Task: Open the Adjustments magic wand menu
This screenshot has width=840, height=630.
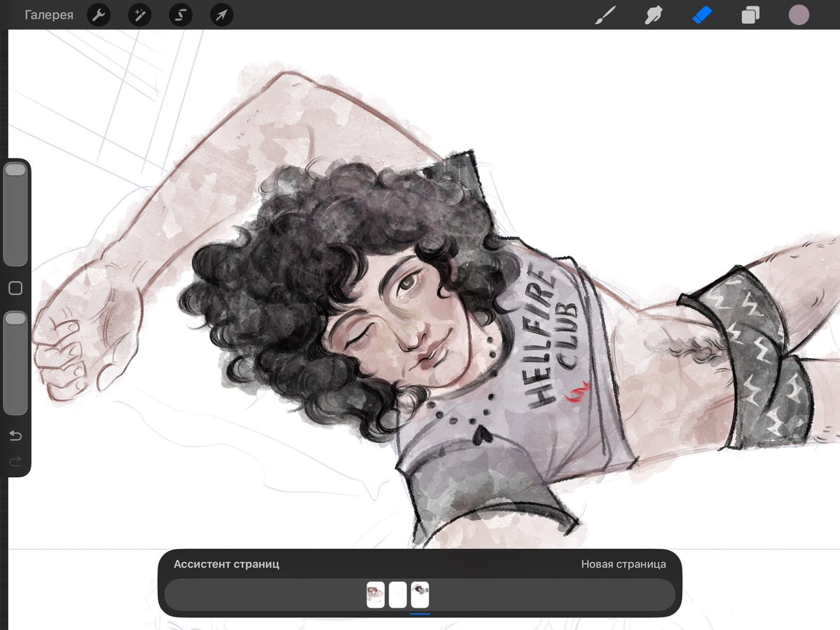Action: [140, 15]
